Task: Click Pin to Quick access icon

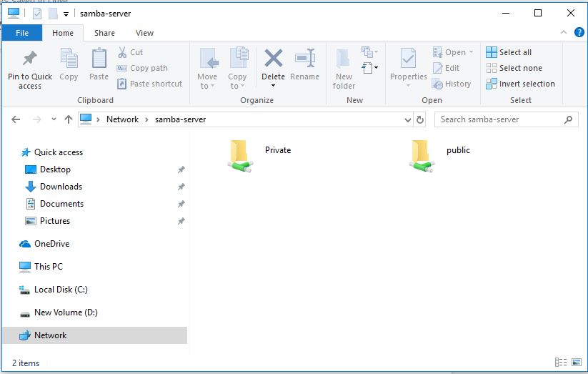Action: (29, 59)
